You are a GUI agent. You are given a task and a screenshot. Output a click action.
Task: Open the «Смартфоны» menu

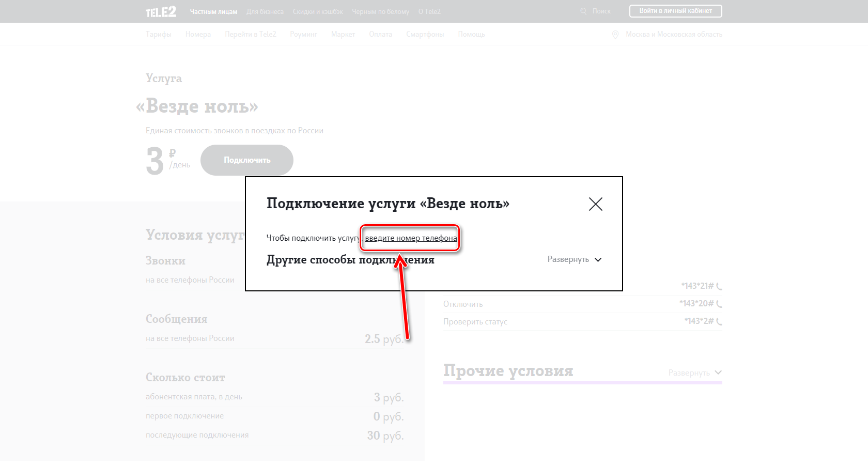(x=425, y=34)
